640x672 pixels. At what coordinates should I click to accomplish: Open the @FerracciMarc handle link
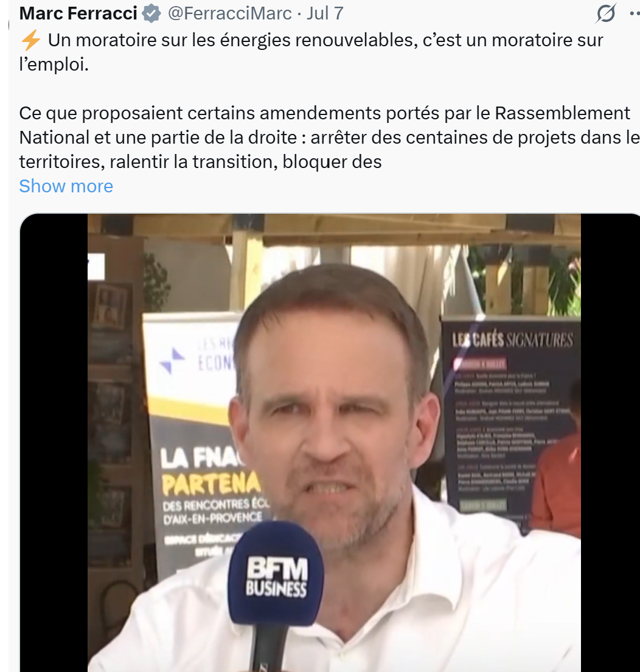click(x=229, y=13)
